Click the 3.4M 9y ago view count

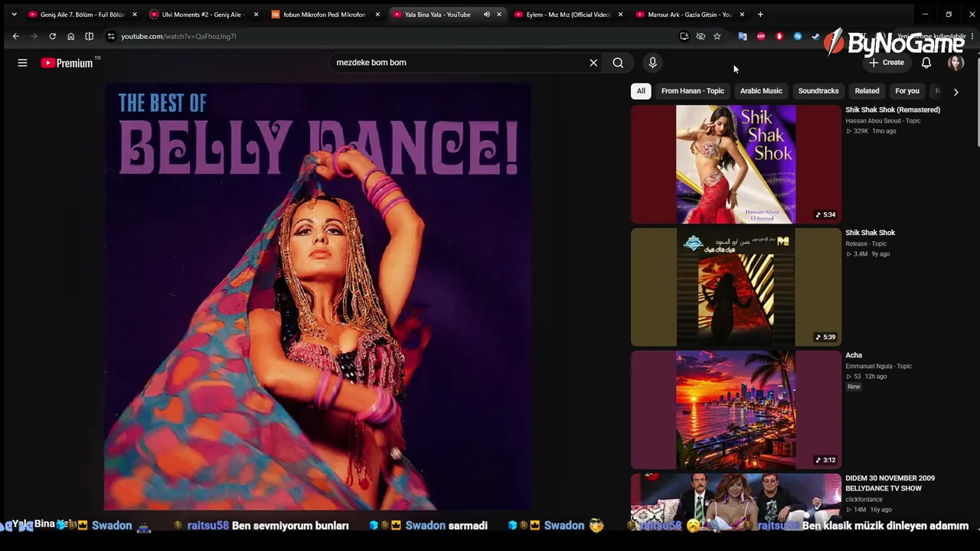pyautogui.click(x=867, y=253)
